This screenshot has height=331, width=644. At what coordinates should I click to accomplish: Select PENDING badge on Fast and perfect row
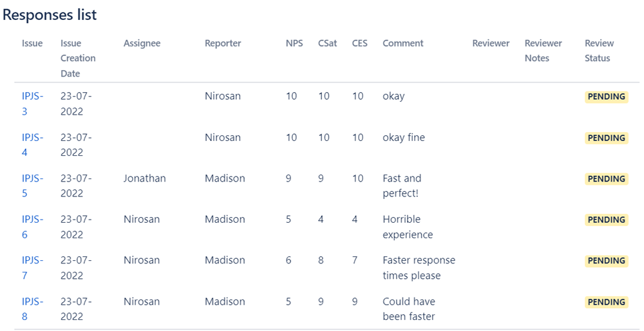(x=606, y=178)
